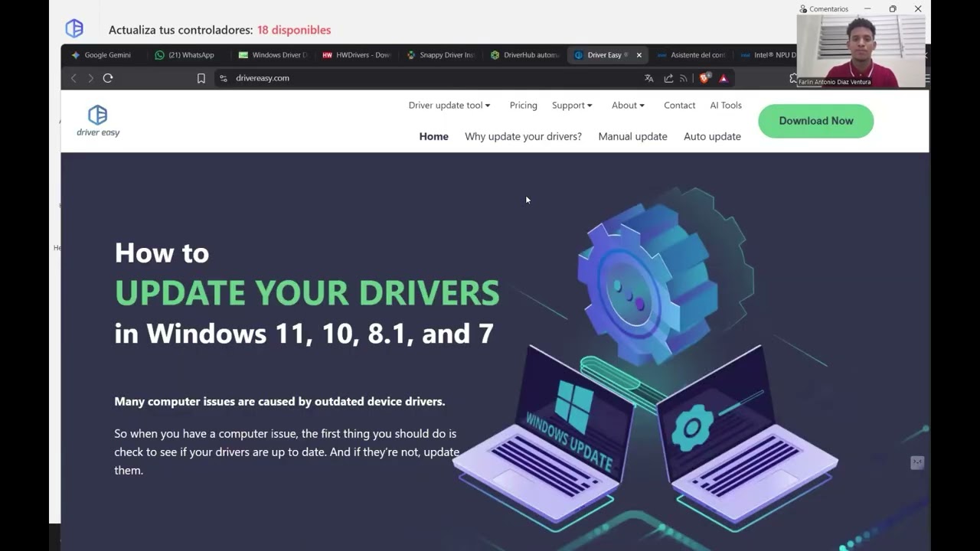The image size is (980, 551).
Task: Switch to the Intel NPU tab
Action: tap(768, 55)
